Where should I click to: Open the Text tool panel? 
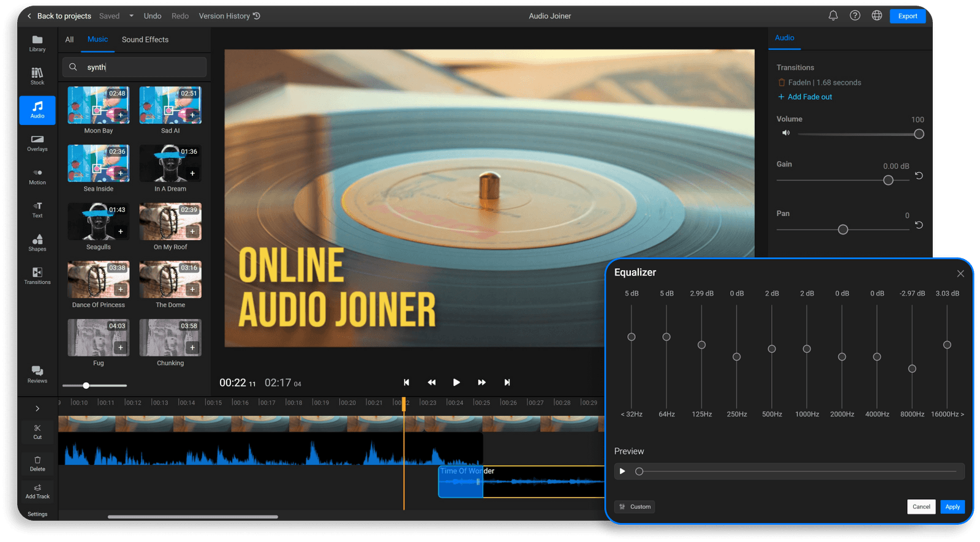click(37, 210)
